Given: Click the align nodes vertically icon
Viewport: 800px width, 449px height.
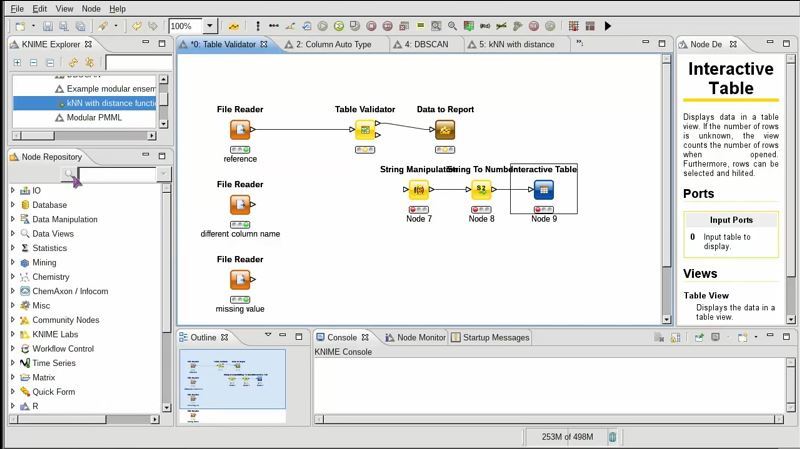Looking at the screenshot, I should 258,26.
